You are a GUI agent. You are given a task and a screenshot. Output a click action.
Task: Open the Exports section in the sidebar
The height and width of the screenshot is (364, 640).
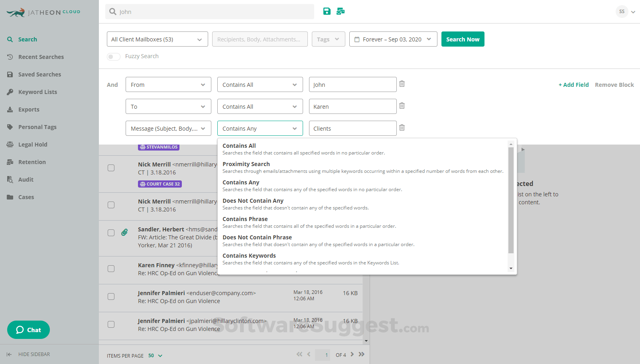click(28, 109)
